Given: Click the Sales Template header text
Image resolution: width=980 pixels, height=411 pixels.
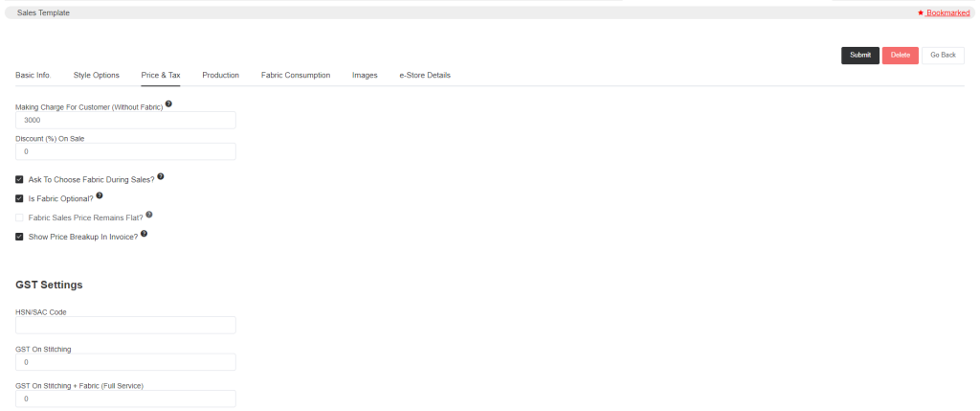Looking at the screenshot, I should [43, 12].
